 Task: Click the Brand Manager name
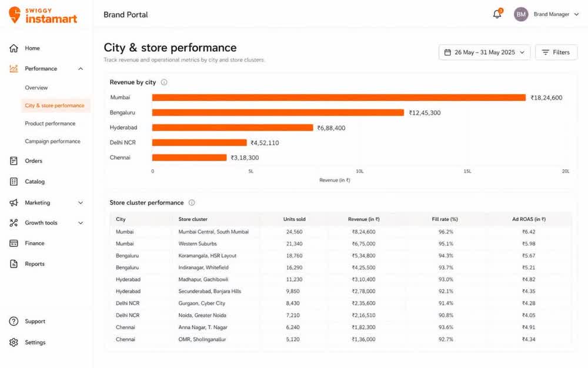click(552, 14)
